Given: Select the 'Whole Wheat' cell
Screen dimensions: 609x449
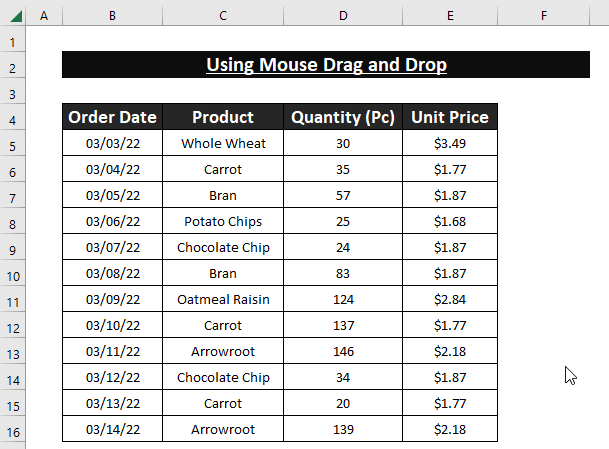Looking at the screenshot, I should coord(223,143).
